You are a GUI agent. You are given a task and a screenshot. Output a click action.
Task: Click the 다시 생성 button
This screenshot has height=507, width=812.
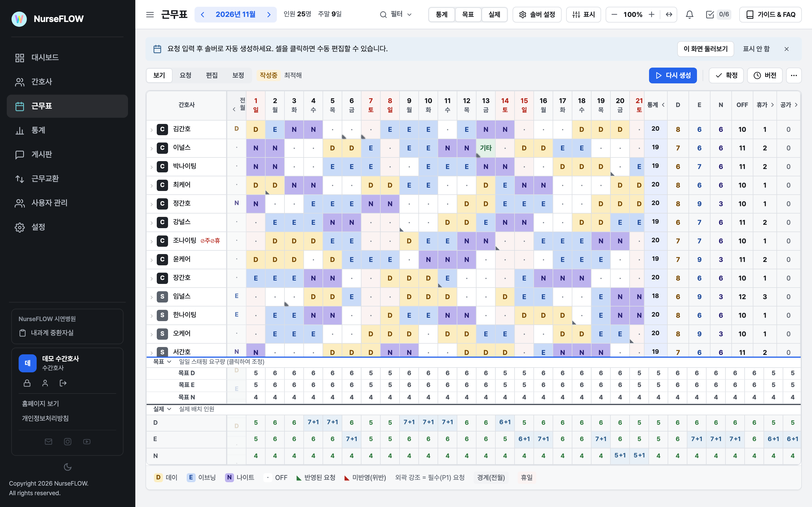click(673, 75)
